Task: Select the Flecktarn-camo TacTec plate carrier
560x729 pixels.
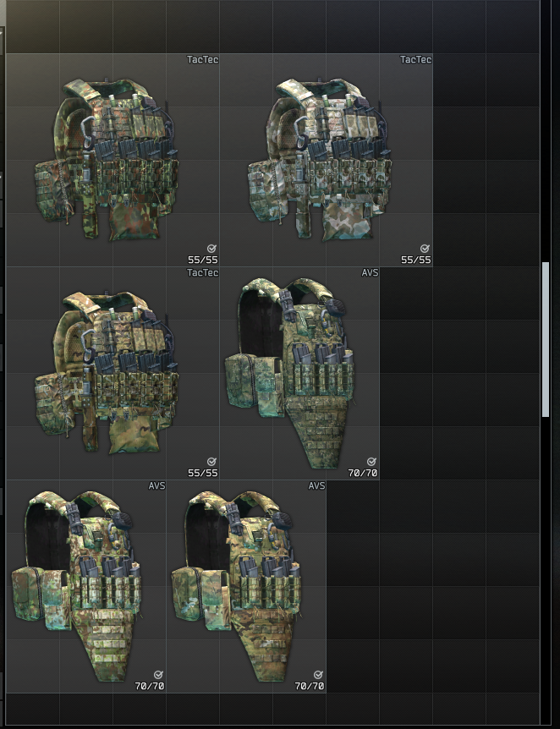Action: tap(113, 160)
